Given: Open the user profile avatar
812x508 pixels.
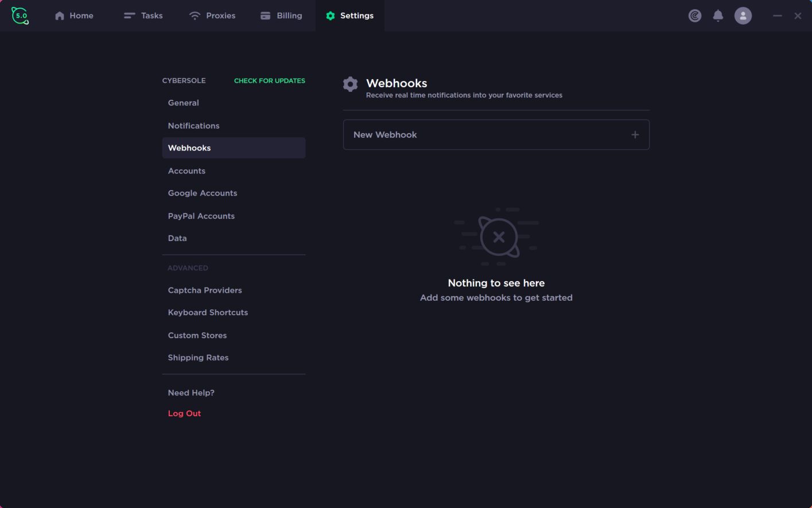Looking at the screenshot, I should 743,15.
